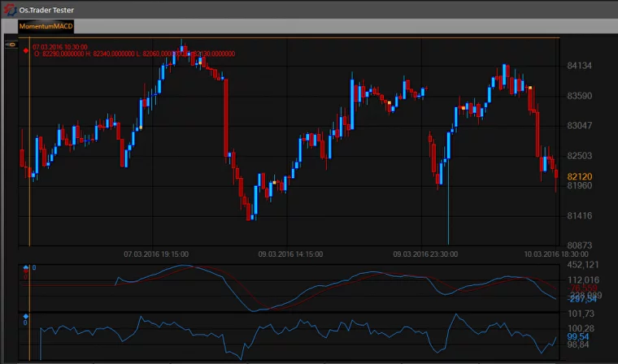Click the orange 82120 current price label
Image resolution: width=618 pixels, height=364 pixels.
579,176
